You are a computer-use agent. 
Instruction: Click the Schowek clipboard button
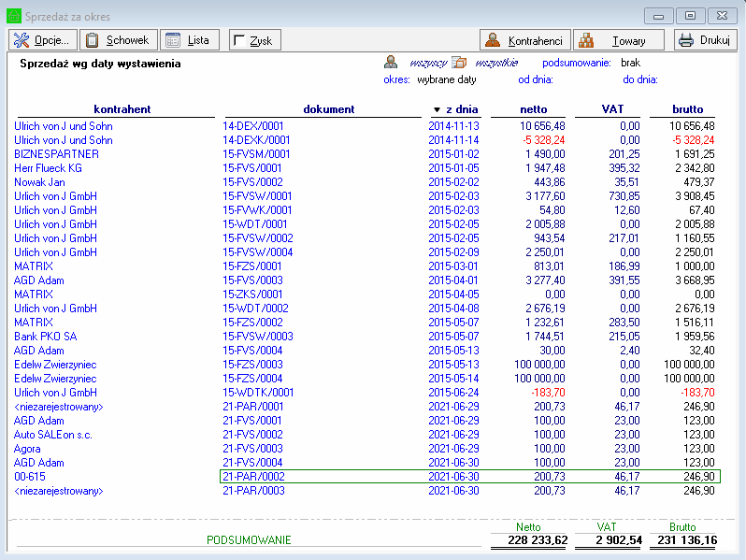click(x=117, y=40)
